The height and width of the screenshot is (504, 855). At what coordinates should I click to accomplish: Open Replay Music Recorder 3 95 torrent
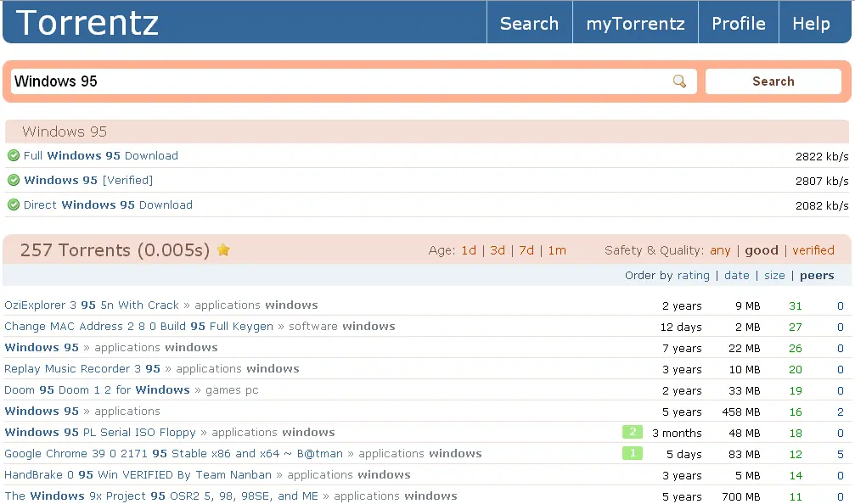82,369
